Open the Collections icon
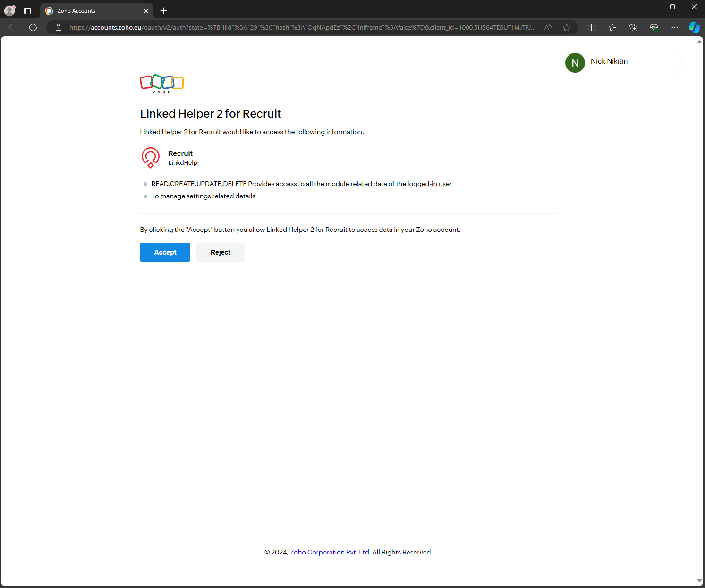This screenshot has height=588, width=705. click(633, 27)
